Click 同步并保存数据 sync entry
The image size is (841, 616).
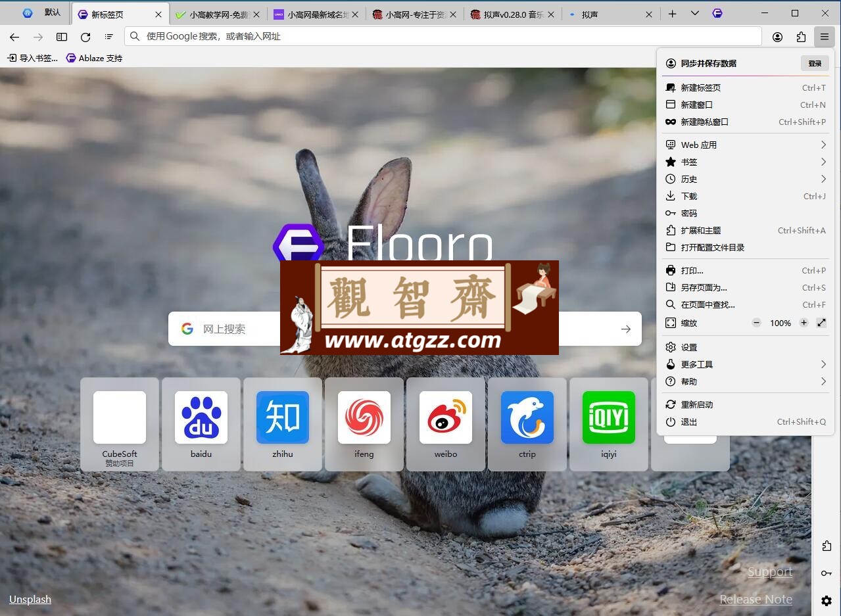708,64
